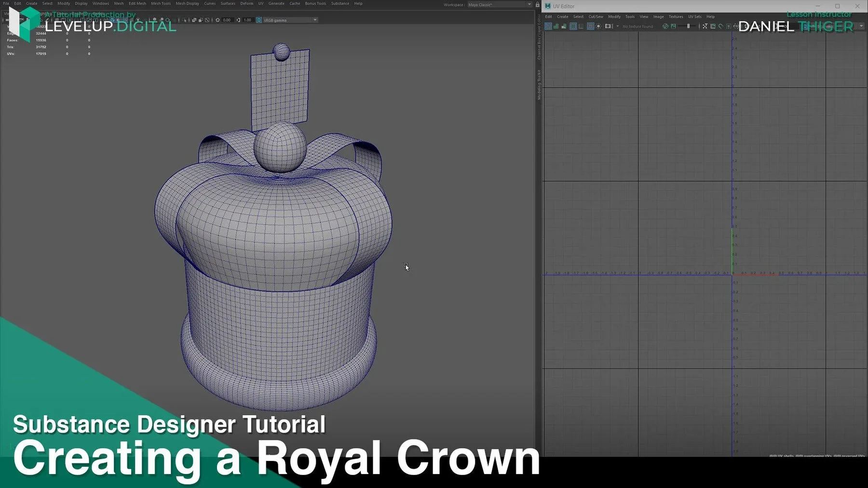Toggle the faint UV shell borders icon beside texture borders
Screen dimensions: 868x488
tap(581, 26)
